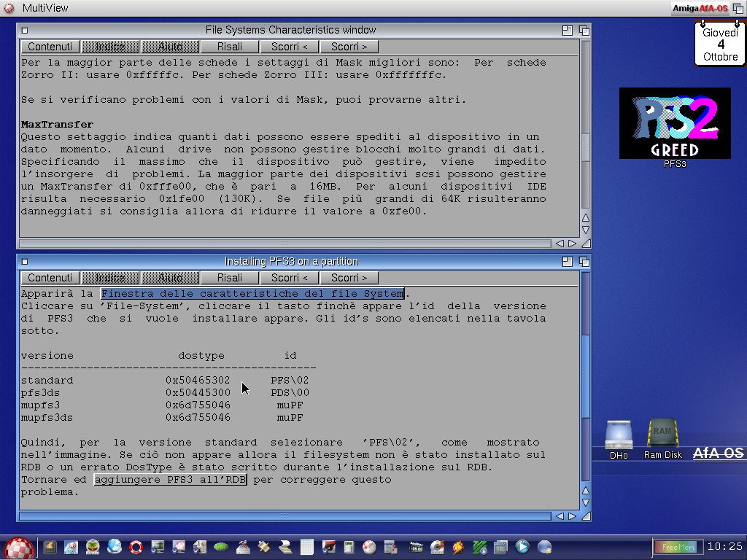
Task: Toggle zoom gadget of File Systems Characteristics window
Action: [x=568, y=31]
